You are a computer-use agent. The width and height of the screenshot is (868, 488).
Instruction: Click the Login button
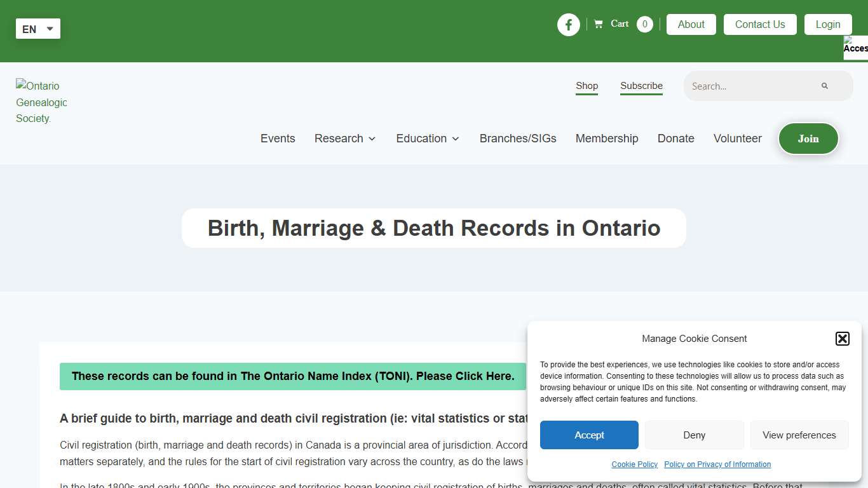828,24
